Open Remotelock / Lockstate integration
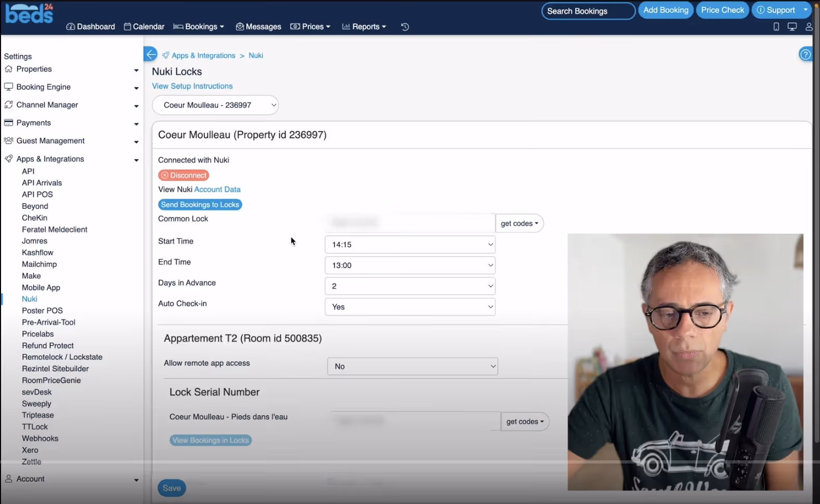Image resolution: width=820 pixels, height=504 pixels. click(62, 357)
